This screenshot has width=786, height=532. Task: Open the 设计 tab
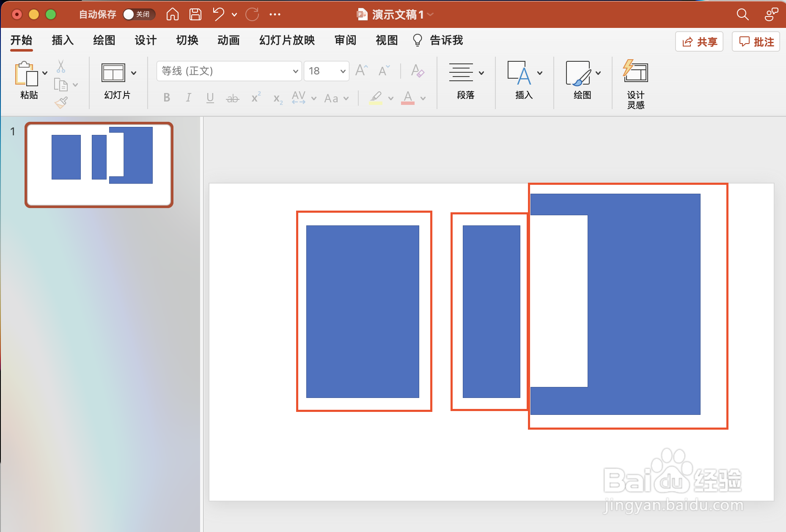point(146,40)
